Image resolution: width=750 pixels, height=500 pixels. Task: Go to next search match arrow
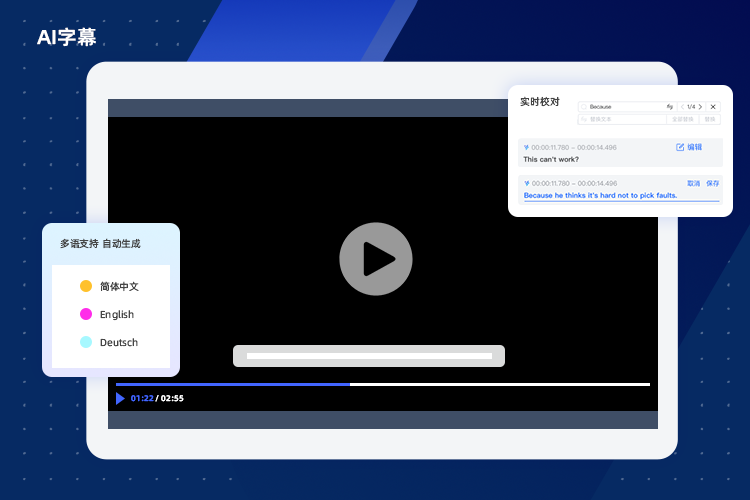click(700, 106)
